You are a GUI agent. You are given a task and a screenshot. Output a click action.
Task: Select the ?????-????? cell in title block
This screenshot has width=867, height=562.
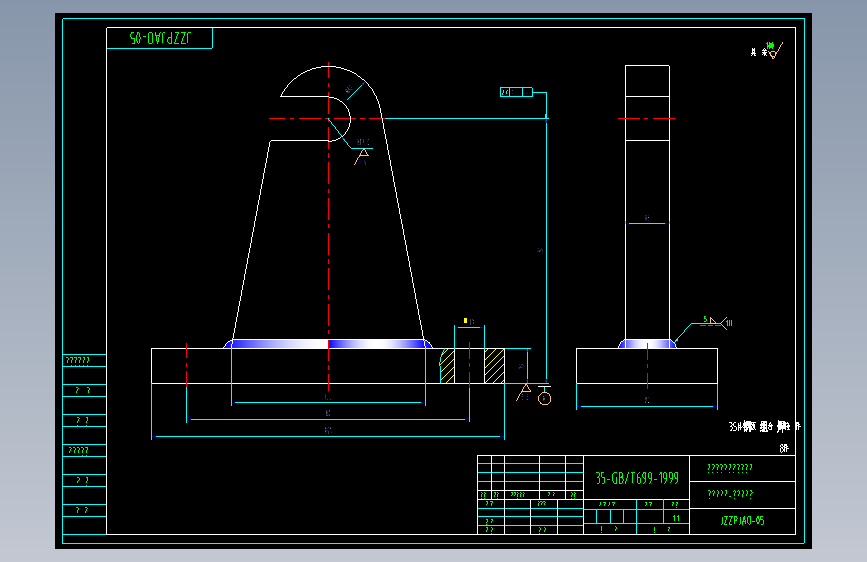pos(730,494)
